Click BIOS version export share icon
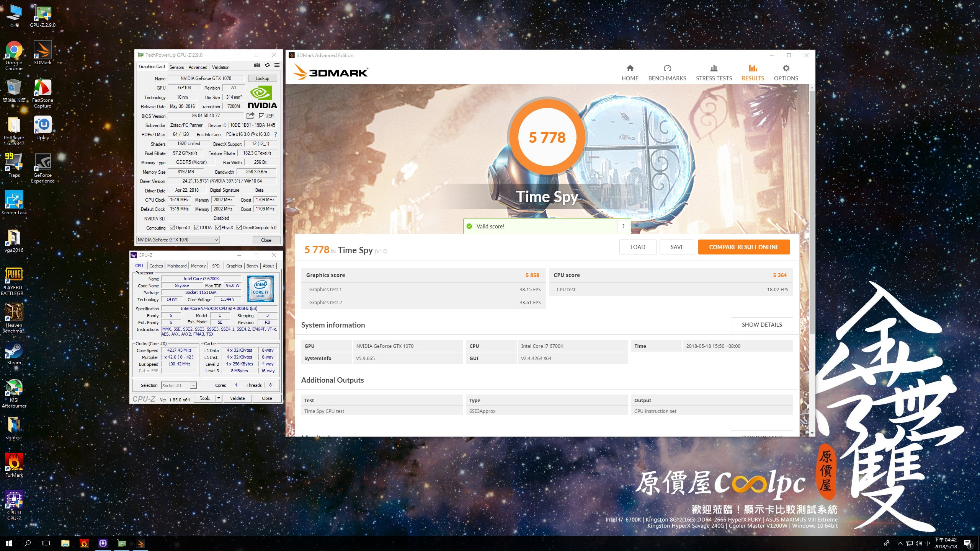This screenshot has height=551, width=980. point(250,116)
